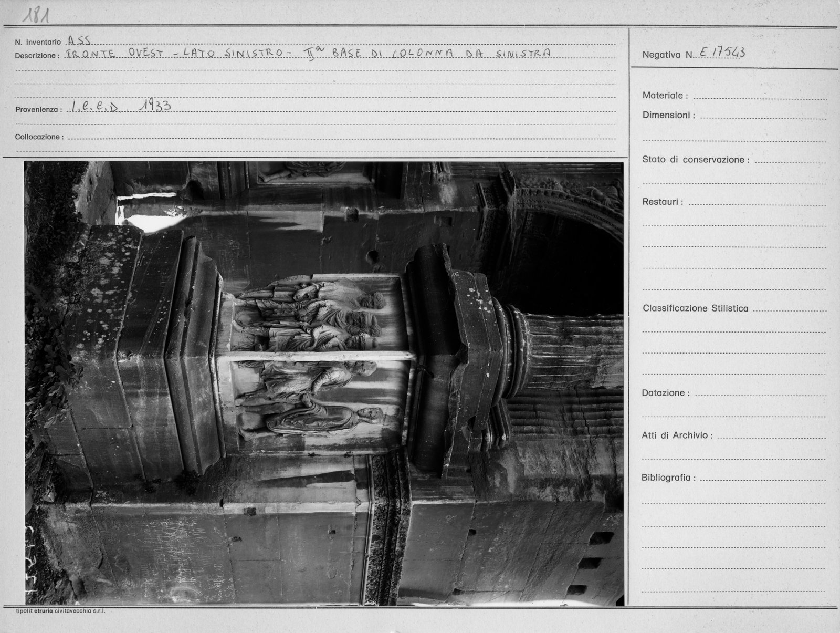This screenshot has width=840, height=633.
Task: Select the 'Restauri' label
Action: pyautogui.click(x=663, y=202)
